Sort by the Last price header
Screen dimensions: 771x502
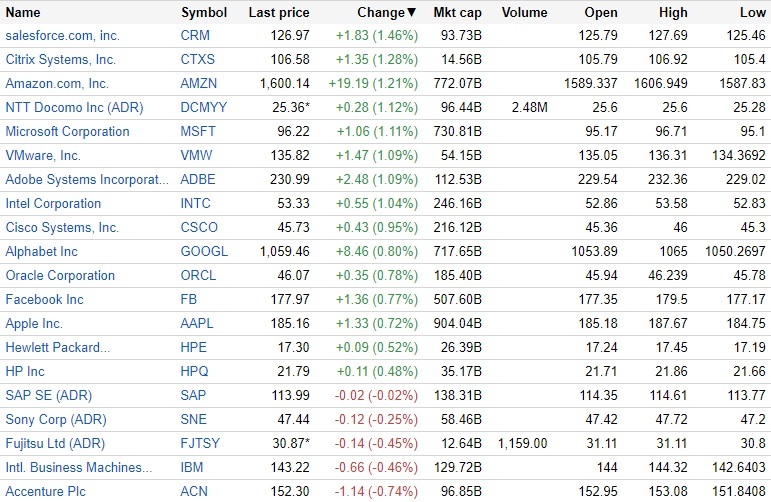(x=279, y=13)
